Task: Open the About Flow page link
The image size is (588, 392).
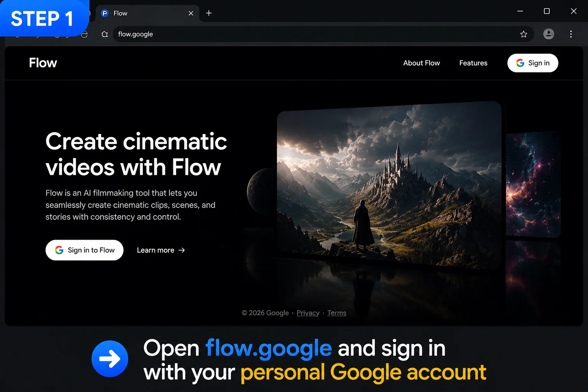Action: point(421,63)
